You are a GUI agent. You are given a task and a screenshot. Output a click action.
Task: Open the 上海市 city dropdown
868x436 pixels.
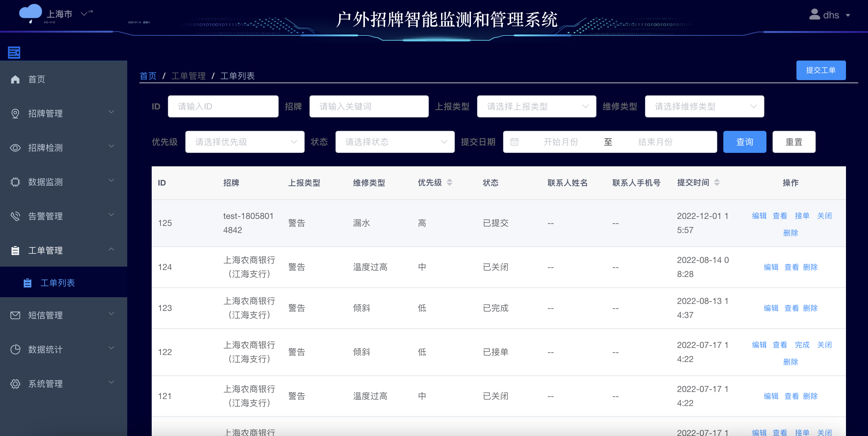(84, 14)
